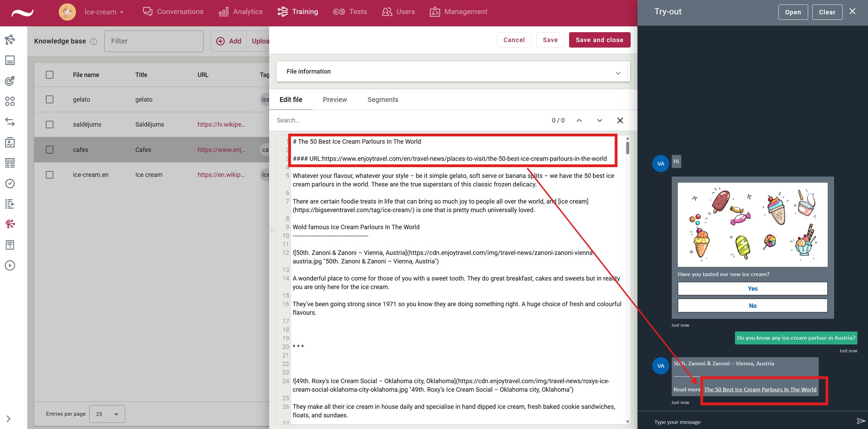Select the cafes row checkbox
This screenshot has width=868, height=429.
50,149
